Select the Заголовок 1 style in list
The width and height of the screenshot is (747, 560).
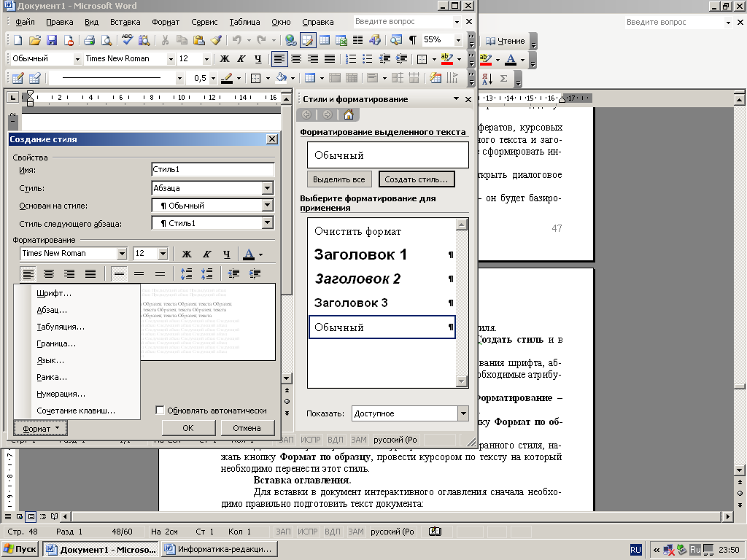382,254
